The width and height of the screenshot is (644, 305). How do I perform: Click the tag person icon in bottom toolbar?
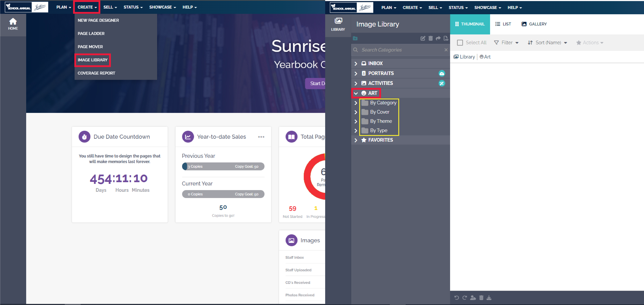(x=473, y=298)
